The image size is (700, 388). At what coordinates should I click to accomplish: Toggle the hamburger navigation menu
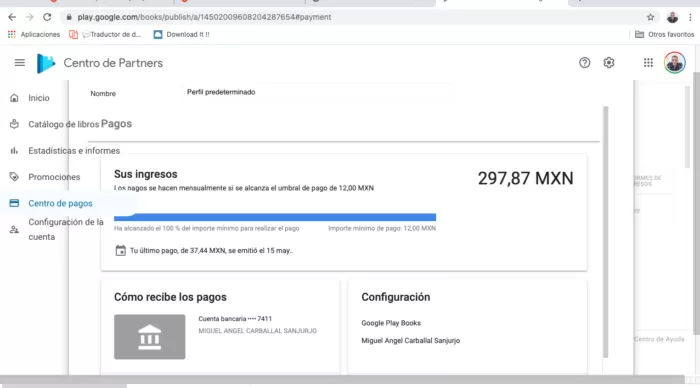coord(20,63)
